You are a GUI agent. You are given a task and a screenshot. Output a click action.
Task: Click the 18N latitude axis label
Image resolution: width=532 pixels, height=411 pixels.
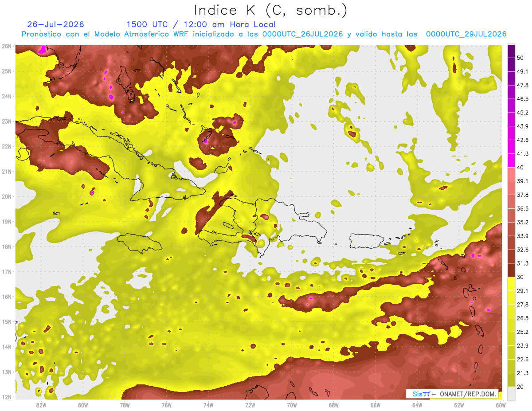[7, 247]
